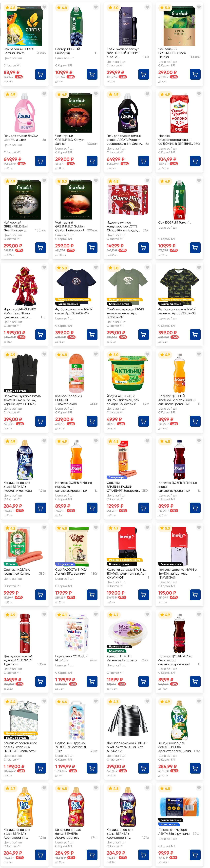Open Сосиски Идель с говядиной Халяль title
The height and width of the screenshot is (868, 210).
coord(17,571)
